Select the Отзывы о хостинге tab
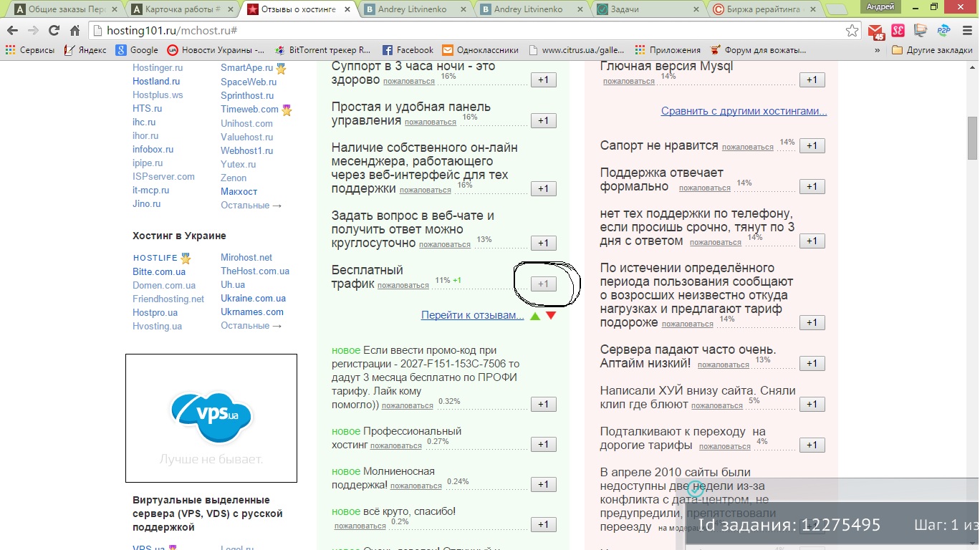Screen dimensions: 980x550 [x=297, y=9]
